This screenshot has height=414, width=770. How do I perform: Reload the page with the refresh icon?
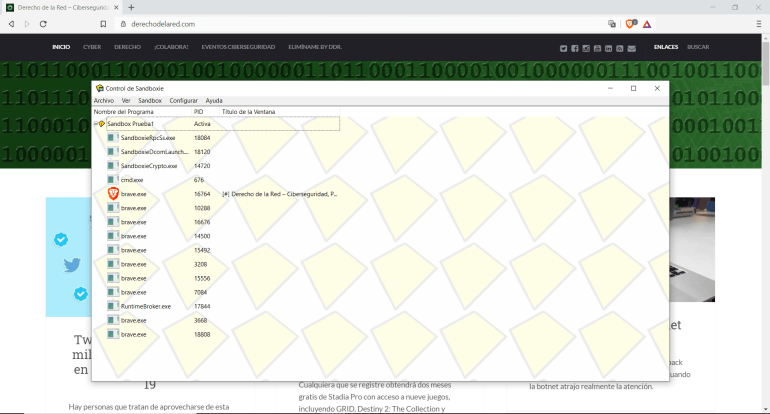(43, 23)
